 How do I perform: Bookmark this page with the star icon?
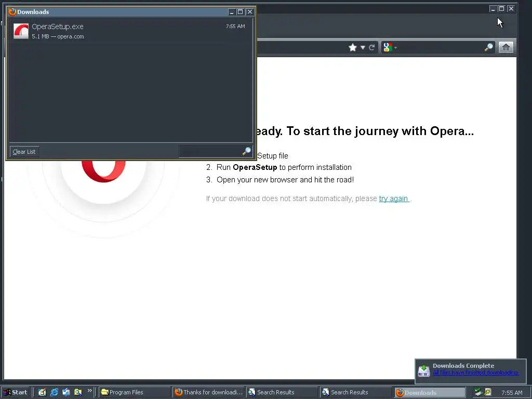pyautogui.click(x=353, y=47)
